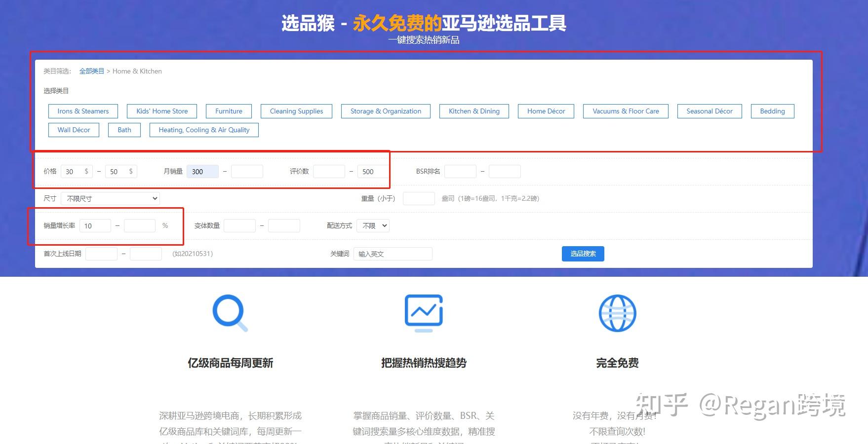
Task: Pick the Home Décor category
Action: click(546, 111)
